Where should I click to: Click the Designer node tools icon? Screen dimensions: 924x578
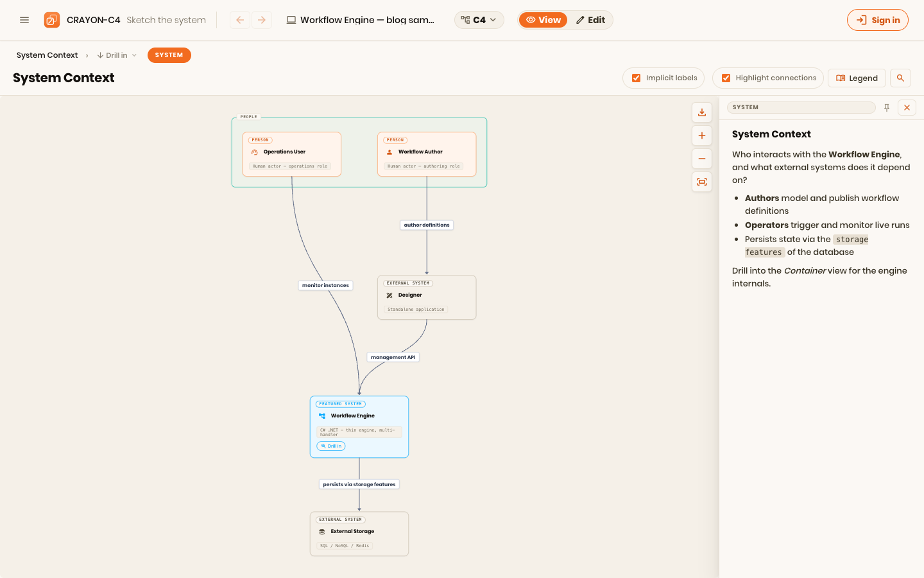coord(389,295)
